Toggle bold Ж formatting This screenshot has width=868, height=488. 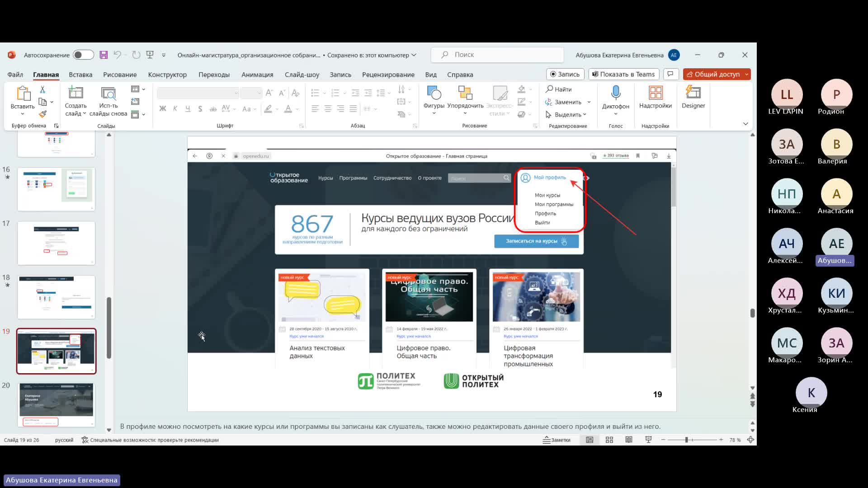[163, 109]
